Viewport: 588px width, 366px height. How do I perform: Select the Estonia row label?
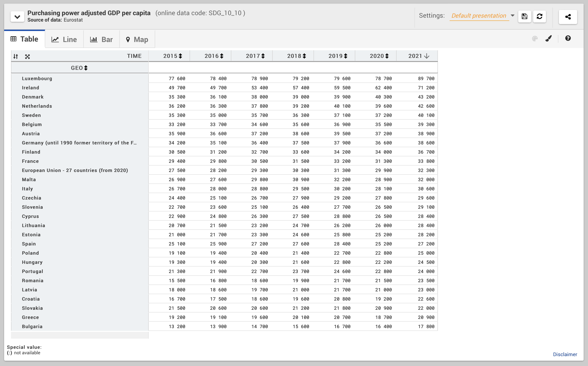31,235
